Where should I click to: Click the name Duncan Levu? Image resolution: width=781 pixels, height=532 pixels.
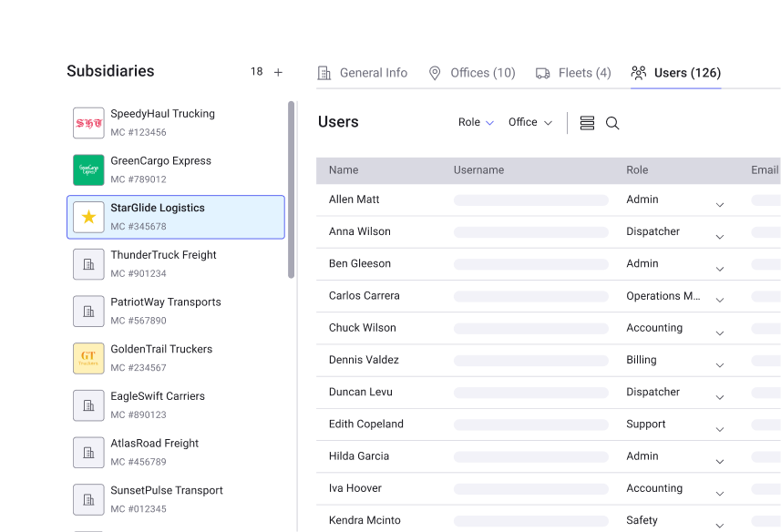coord(361,392)
